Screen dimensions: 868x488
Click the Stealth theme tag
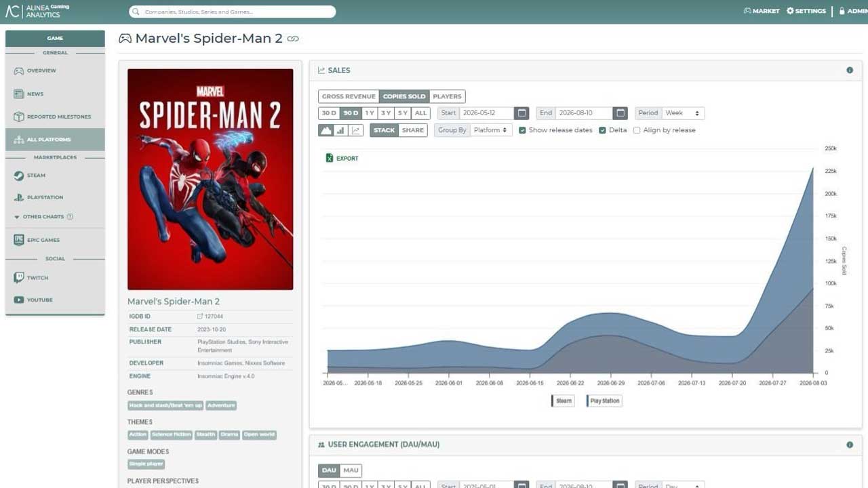[x=206, y=434]
